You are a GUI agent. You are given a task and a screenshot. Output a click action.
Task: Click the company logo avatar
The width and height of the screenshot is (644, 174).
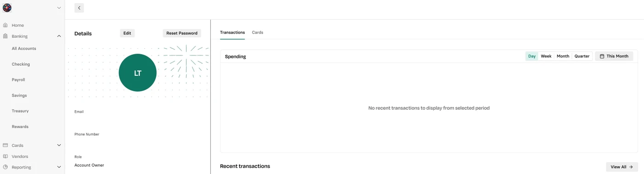pos(7,8)
